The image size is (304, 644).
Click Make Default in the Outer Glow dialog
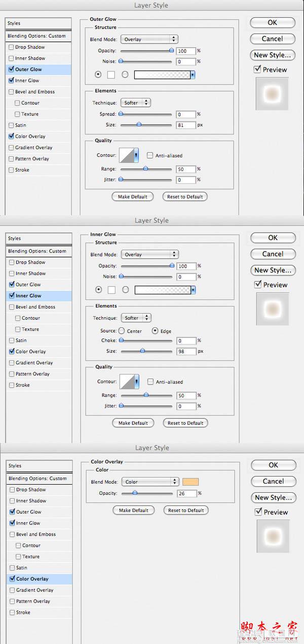[x=133, y=196]
